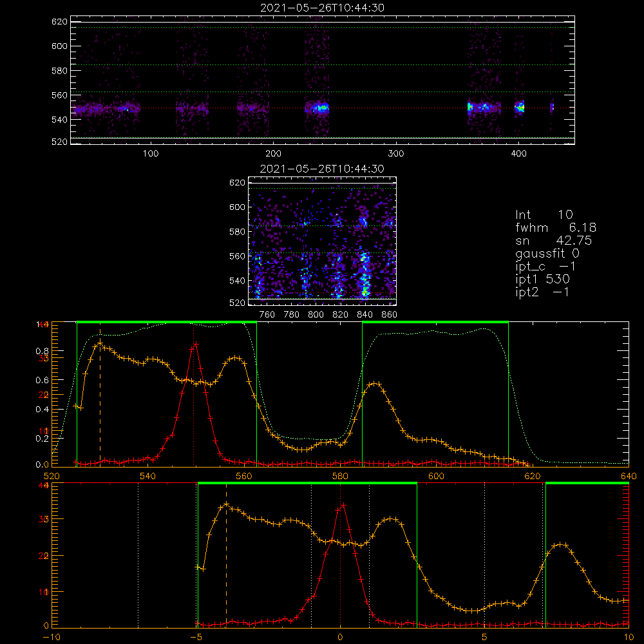Screen dimensions: 644x644
Task: Click the x-axis label 580 in third plot
Action: (x=340, y=477)
